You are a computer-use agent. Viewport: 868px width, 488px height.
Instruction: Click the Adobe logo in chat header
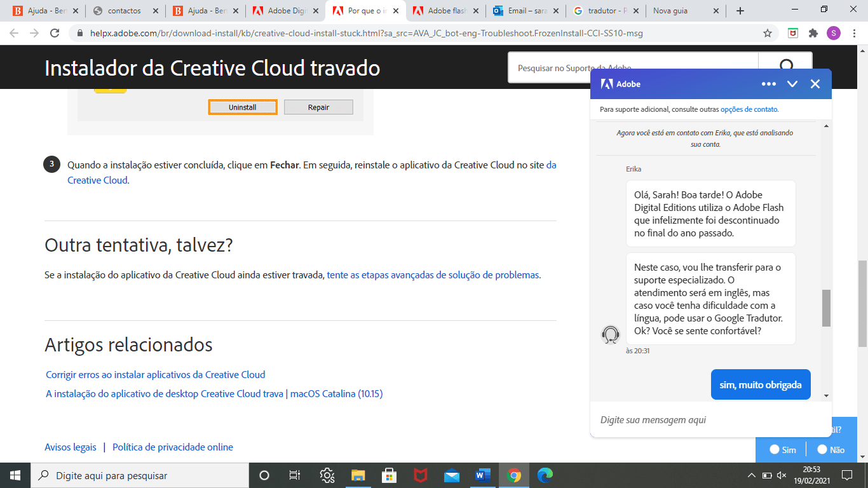tap(607, 84)
